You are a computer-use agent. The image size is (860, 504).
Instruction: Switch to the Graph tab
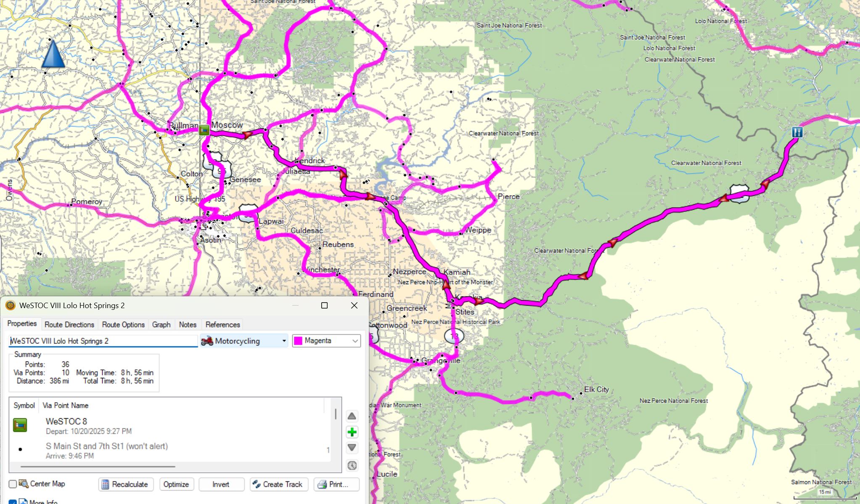click(x=161, y=325)
